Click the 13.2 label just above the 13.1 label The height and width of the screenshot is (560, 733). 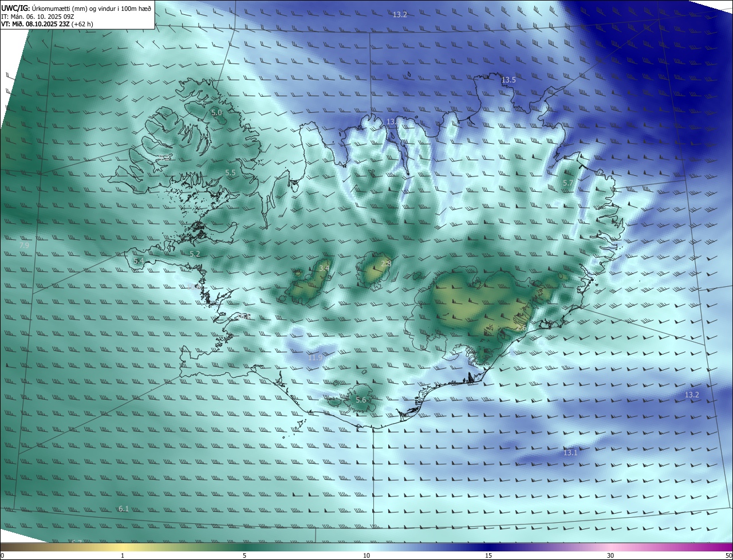(692, 395)
